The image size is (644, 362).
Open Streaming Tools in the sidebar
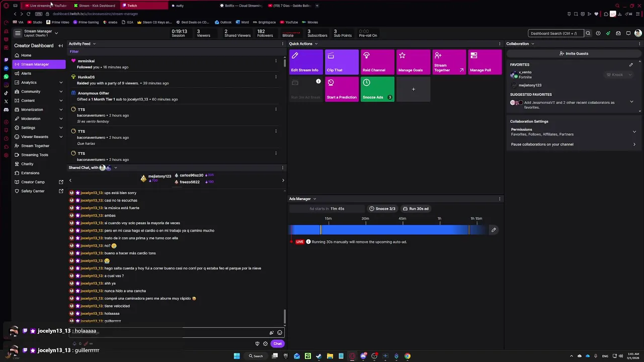point(38,155)
